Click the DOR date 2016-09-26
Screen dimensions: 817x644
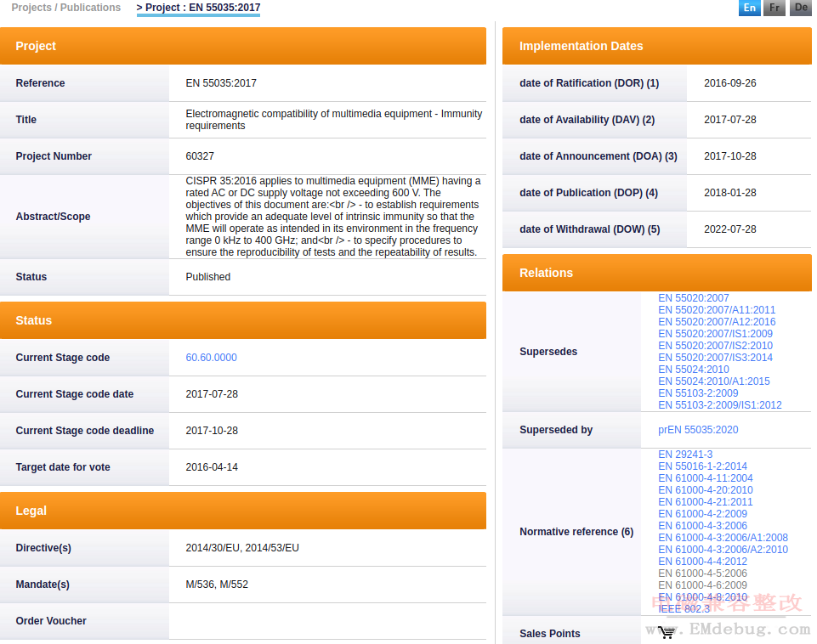tap(730, 83)
